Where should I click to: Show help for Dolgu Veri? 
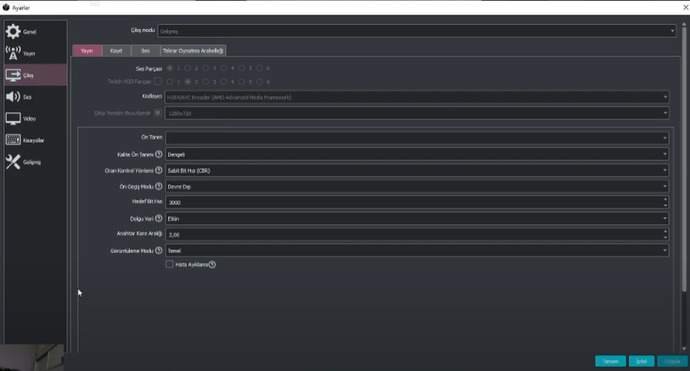click(158, 218)
